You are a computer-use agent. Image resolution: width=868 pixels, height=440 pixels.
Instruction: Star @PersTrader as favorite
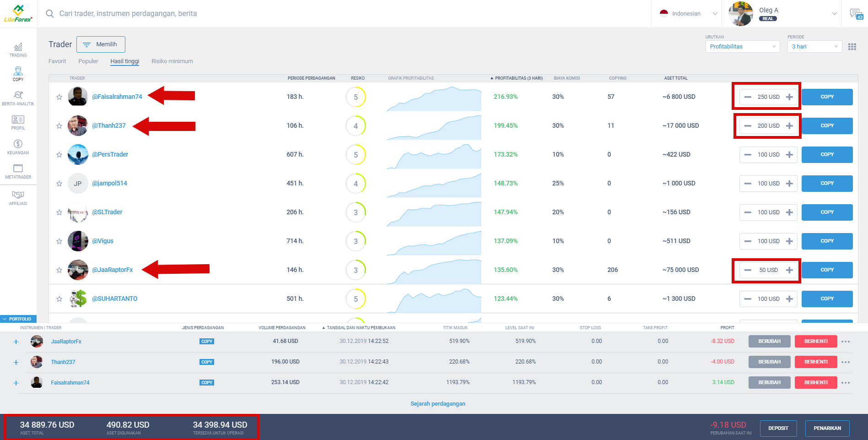[59, 154]
